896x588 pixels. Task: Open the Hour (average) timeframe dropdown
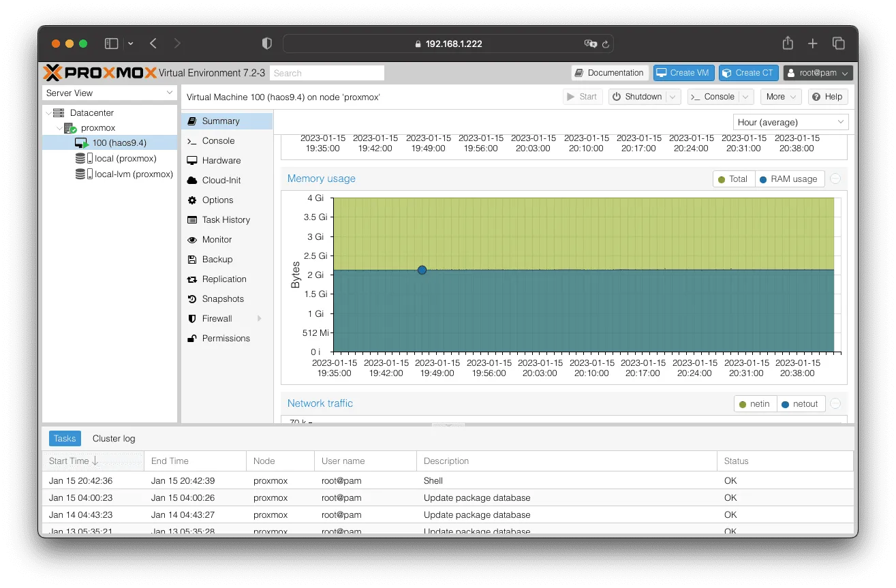coord(790,123)
